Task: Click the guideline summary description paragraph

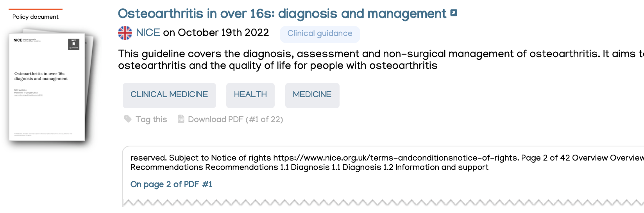Action: pyautogui.click(x=352, y=60)
